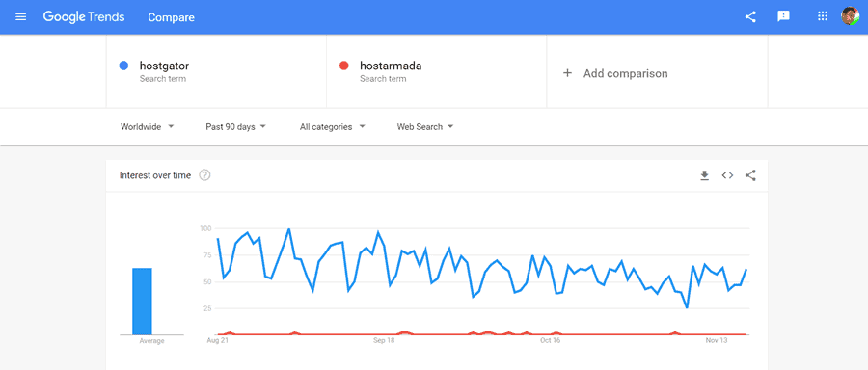The height and width of the screenshot is (370, 868).
Task: Click the help icon beside Interest over time
Action: (x=204, y=175)
